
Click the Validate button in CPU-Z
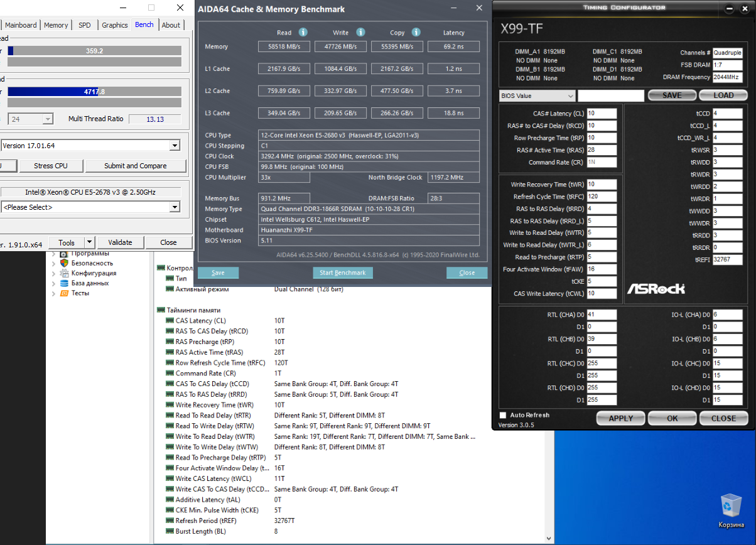pos(120,242)
